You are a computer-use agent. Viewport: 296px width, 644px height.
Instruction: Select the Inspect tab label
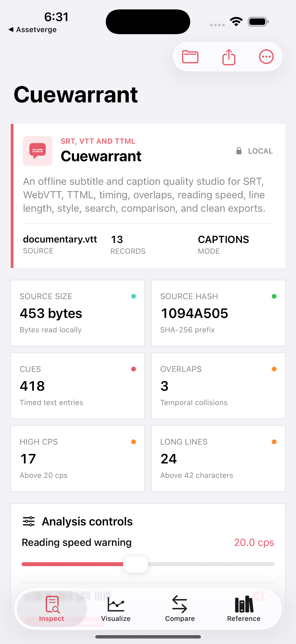51,618
